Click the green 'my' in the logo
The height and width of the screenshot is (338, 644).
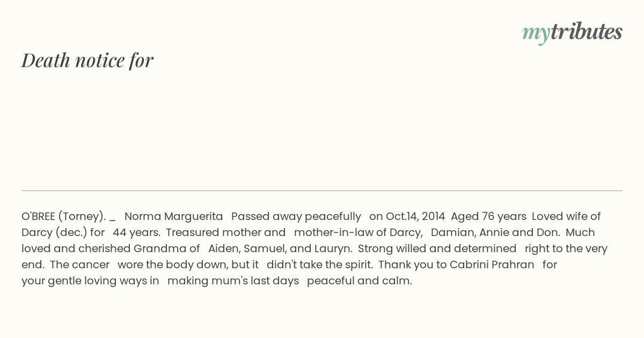coord(536,34)
